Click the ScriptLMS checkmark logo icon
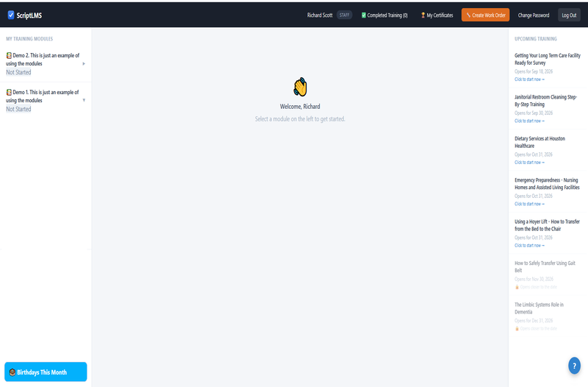The width and height of the screenshot is (588, 387). (x=11, y=15)
